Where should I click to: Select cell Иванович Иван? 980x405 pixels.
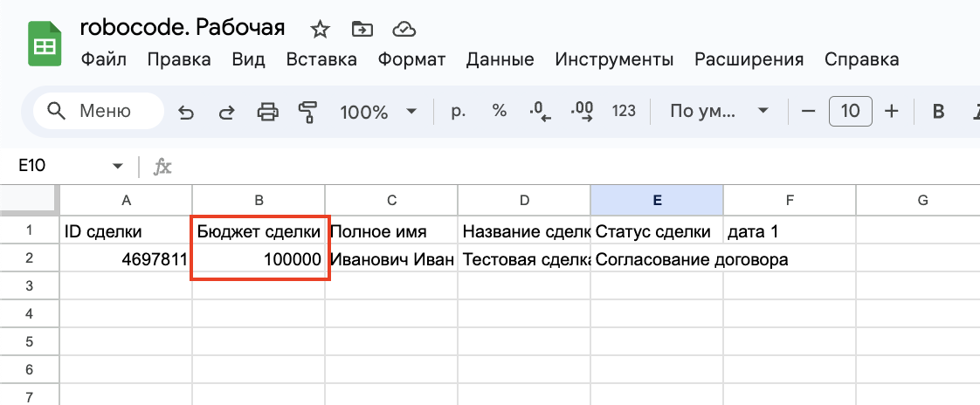click(391, 258)
